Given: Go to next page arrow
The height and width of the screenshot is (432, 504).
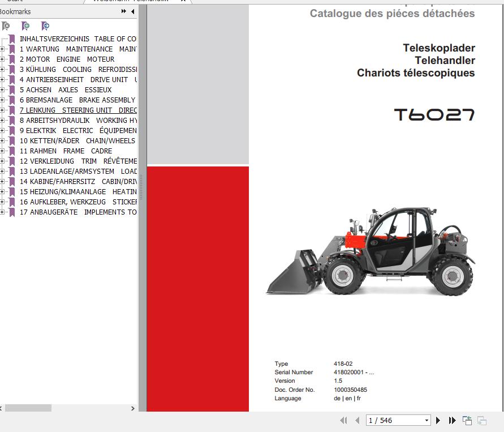Looking at the screenshot, I should coord(438,420).
